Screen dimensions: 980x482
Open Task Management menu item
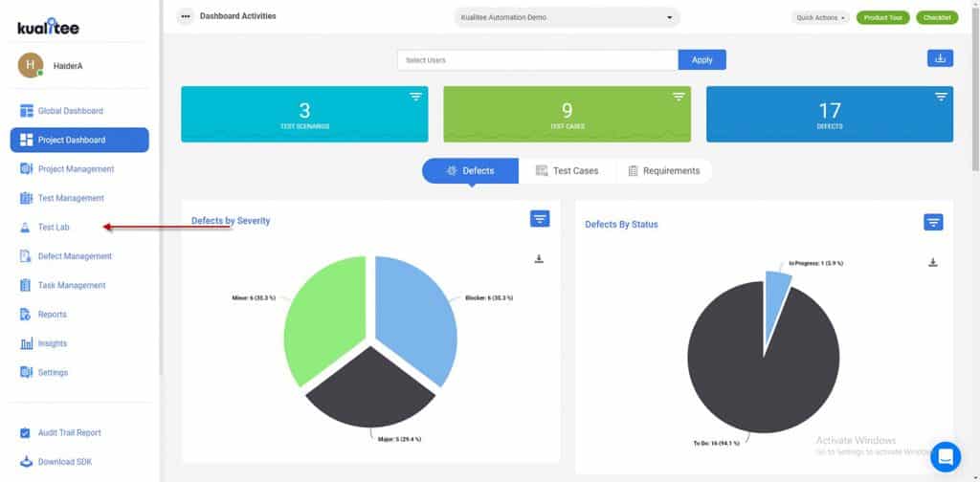[x=72, y=285]
